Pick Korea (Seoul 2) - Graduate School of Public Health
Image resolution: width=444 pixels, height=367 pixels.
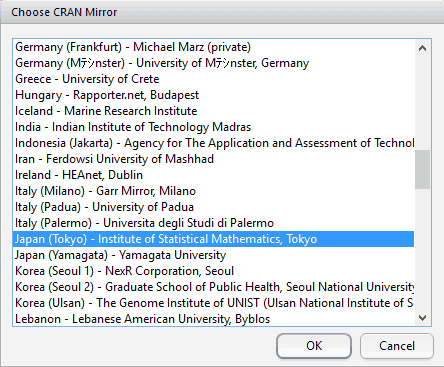tap(213, 287)
